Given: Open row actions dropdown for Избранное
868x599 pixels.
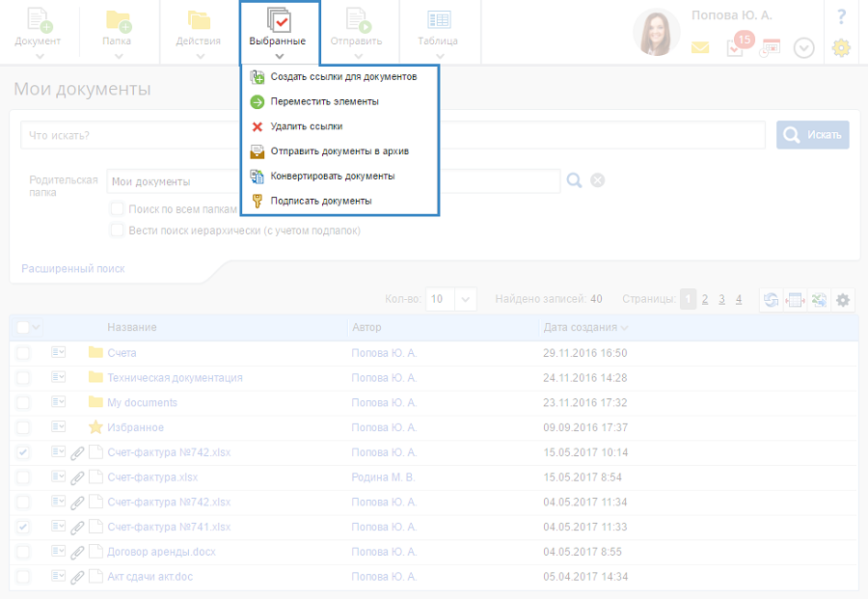Looking at the screenshot, I should pos(58,427).
